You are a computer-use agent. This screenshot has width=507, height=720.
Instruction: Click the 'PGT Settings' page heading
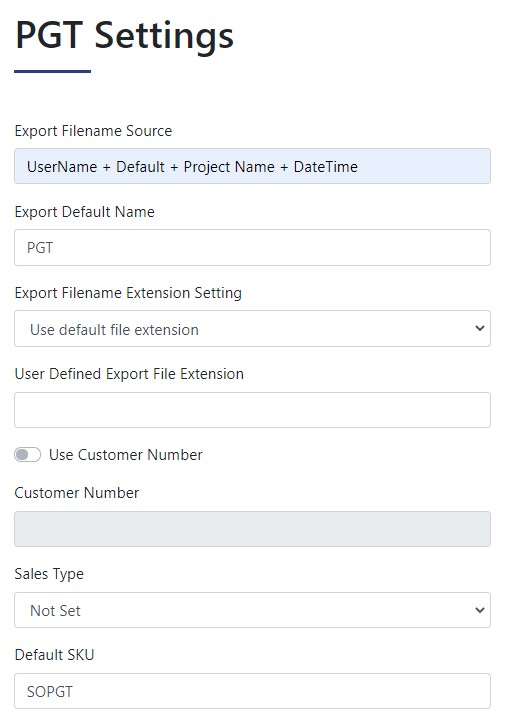124,36
